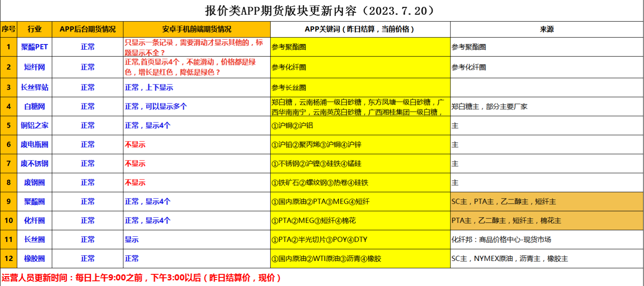Screen dimensions: 644x286
Task: Select the 来源 column header
Action: (x=546, y=29)
